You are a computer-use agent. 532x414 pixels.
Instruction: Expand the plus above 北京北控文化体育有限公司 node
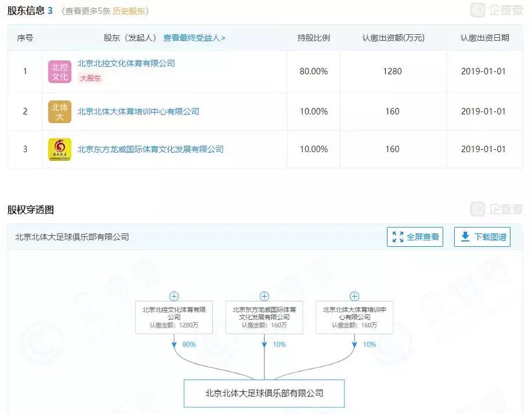coord(174,296)
